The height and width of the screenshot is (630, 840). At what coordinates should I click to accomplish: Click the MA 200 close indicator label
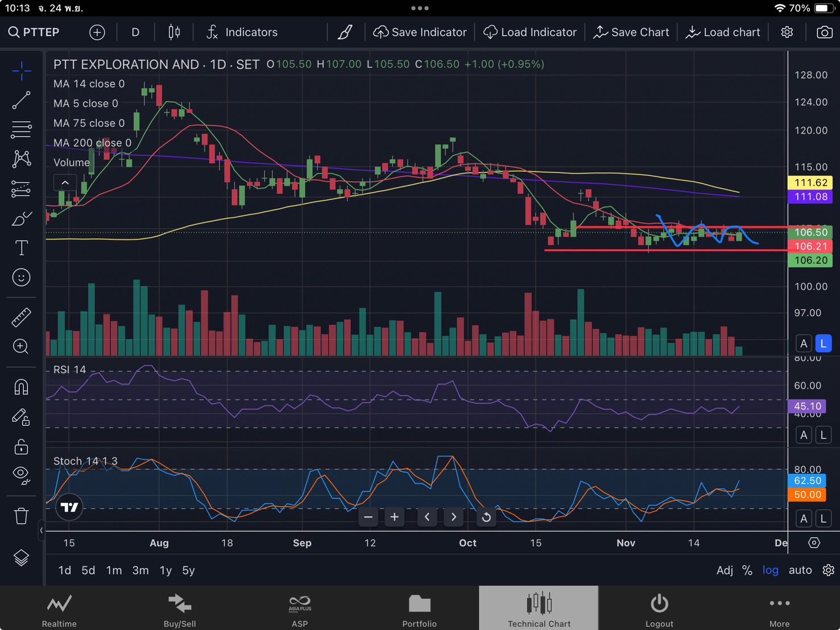pyautogui.click(x=92, y=143)
